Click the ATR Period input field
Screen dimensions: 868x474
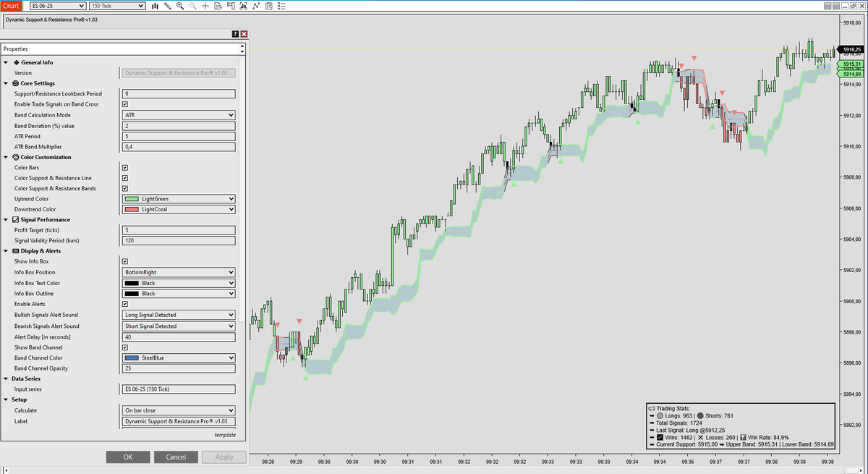click(179, 136)
